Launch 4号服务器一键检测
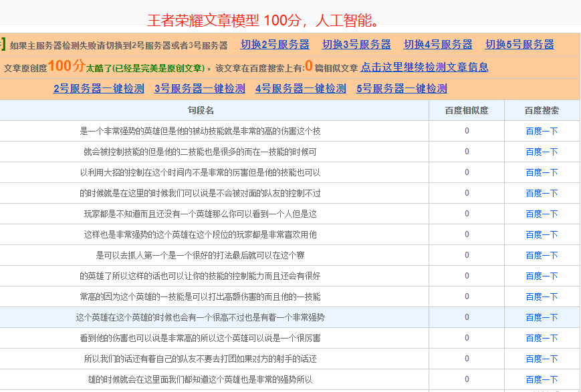 point(300,88)
